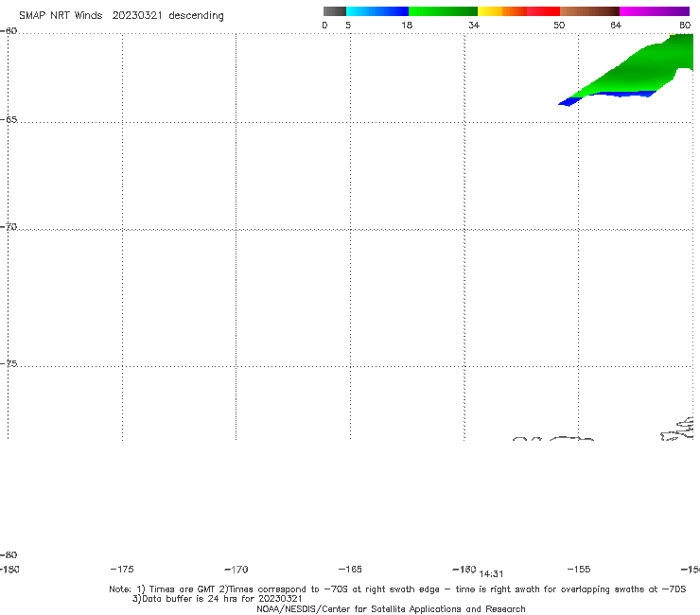Click the longitude axis label "-160"
Image resolution: width=700 pixels, height=615 pixels.
click(464, 569)
